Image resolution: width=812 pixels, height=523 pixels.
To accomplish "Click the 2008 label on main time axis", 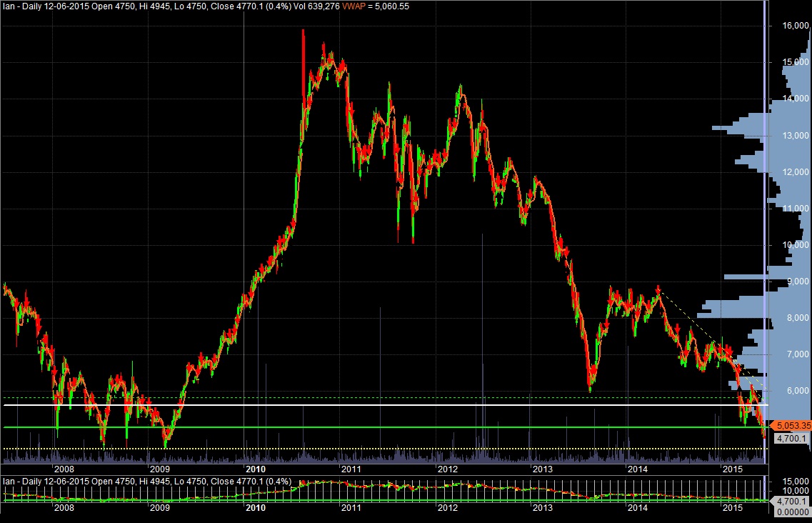I will tap(64, 469).
